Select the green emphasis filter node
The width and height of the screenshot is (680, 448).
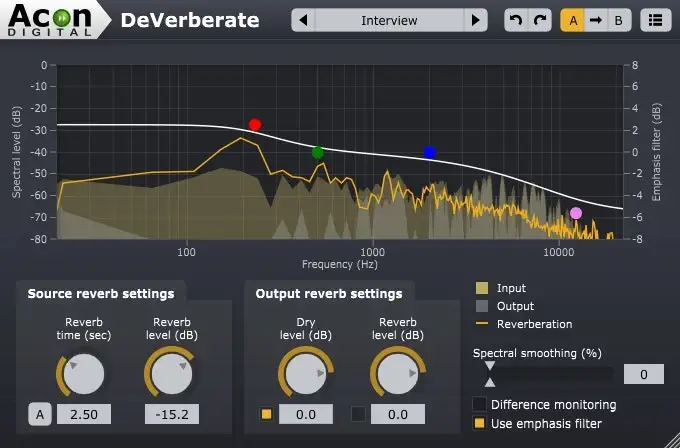(318, 153)
